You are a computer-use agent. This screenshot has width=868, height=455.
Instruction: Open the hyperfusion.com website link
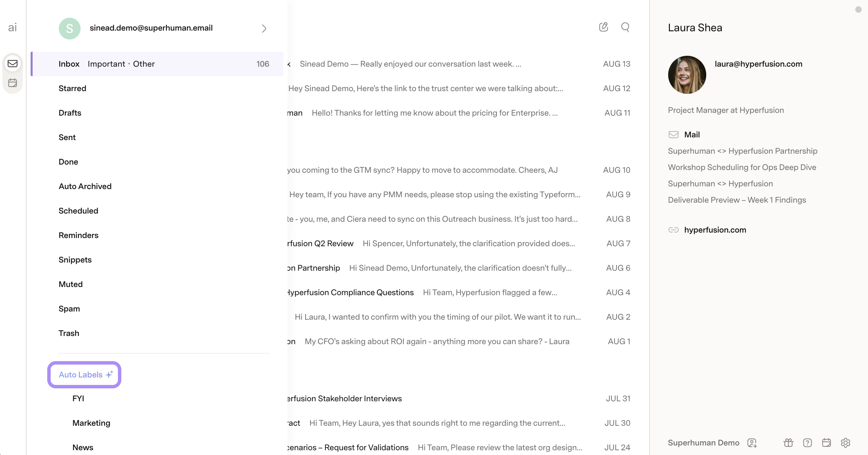[715, 230]
